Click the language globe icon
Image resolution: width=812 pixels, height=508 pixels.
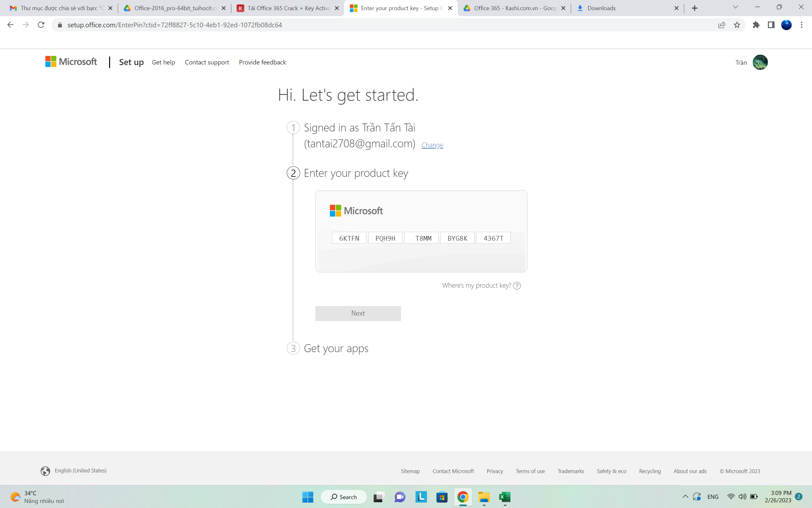(45, 471)
